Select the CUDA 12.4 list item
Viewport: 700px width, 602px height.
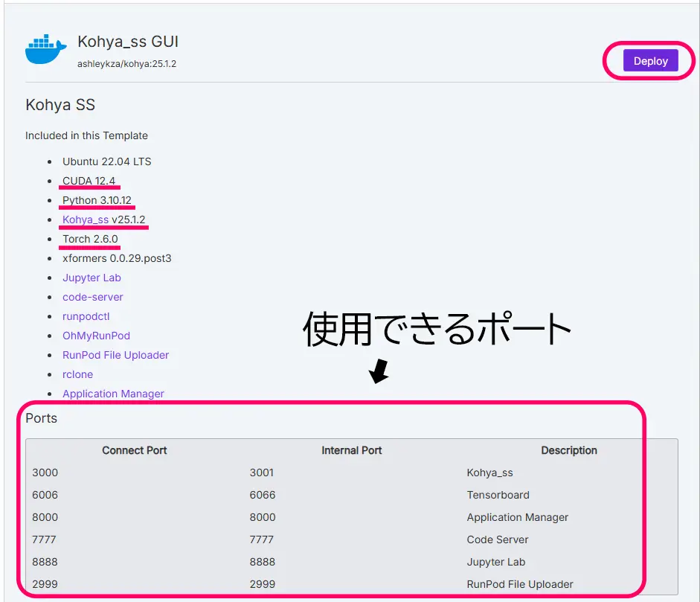point(89,181)
